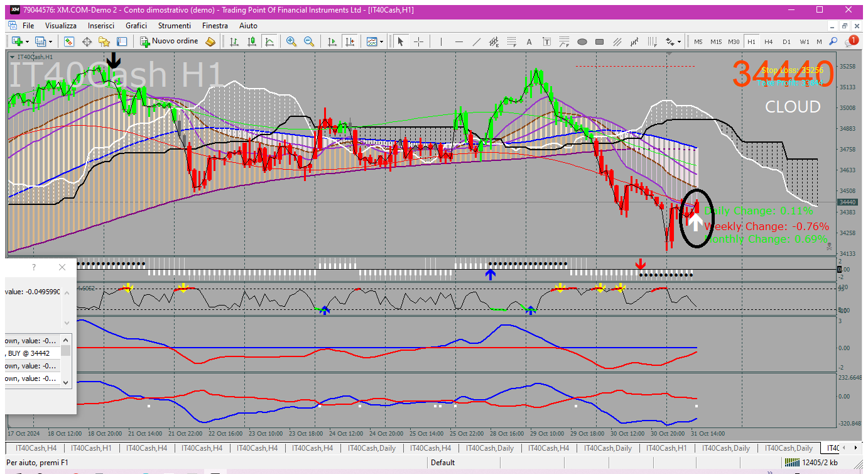Expand the Templates dropdown arrow
This screenshot has width=868, height=474.
(x=381, y=42)
